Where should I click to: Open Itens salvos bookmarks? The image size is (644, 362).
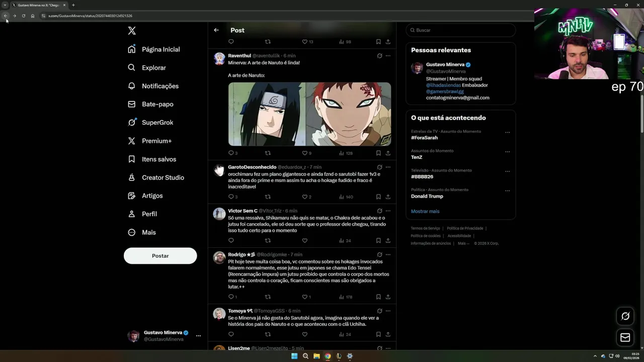[x=152, y=159]
